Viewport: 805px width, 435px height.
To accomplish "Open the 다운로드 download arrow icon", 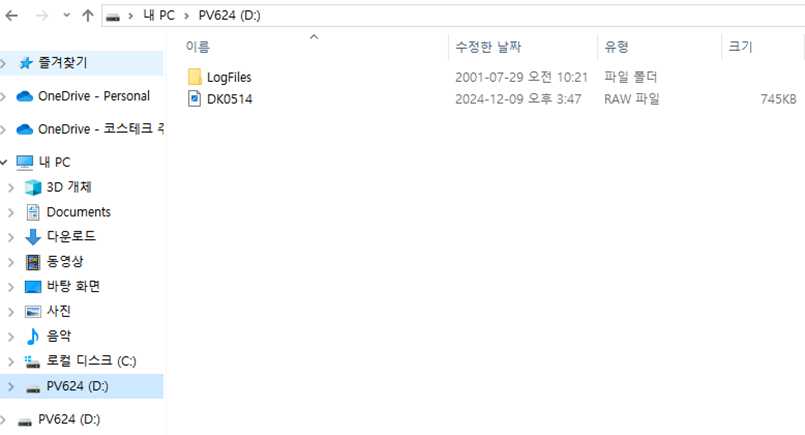I will [x=33, y=237].
